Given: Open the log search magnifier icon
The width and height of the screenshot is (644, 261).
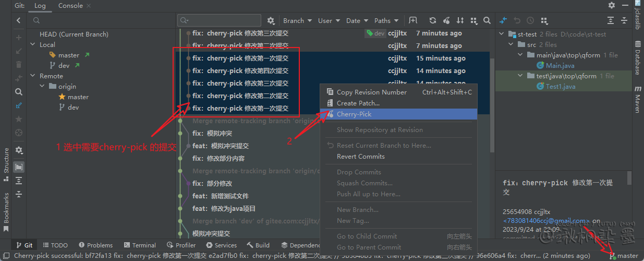Looking at the screenshot, I should (x=487, y=21).
